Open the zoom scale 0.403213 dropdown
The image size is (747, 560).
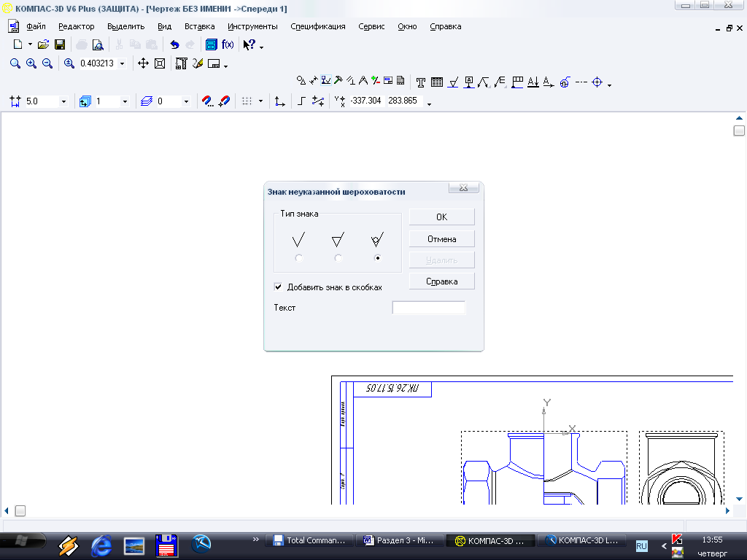coord(123,63)
